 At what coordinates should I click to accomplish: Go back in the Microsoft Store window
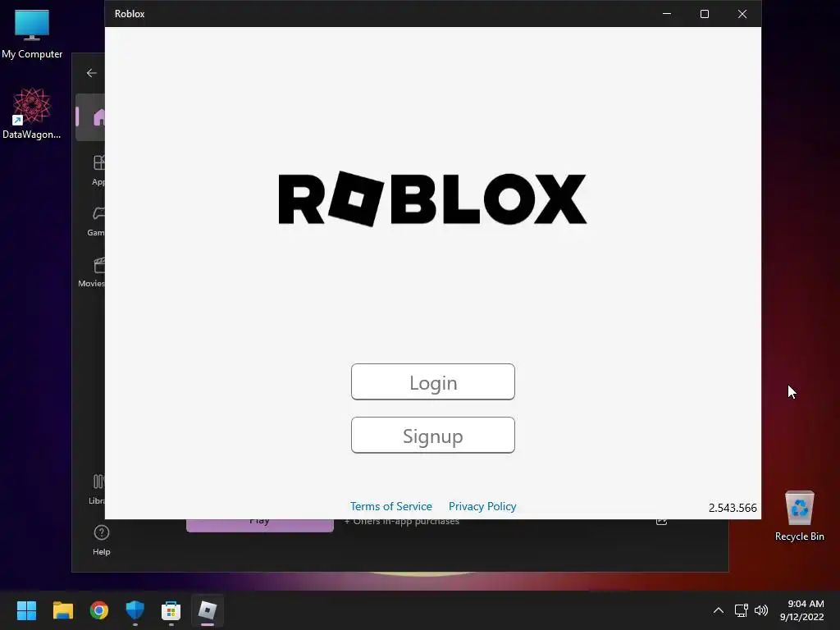pyautogui.click(x=92, y=73)
